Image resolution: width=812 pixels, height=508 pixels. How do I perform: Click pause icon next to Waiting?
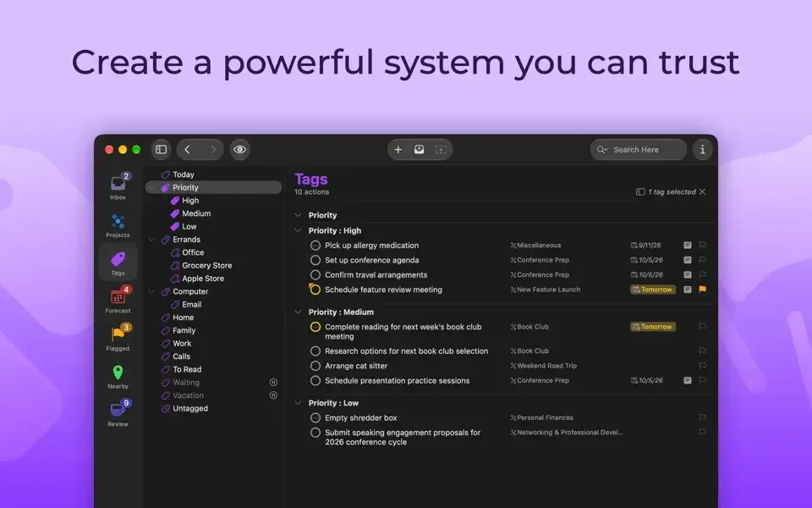coord(273,383)
